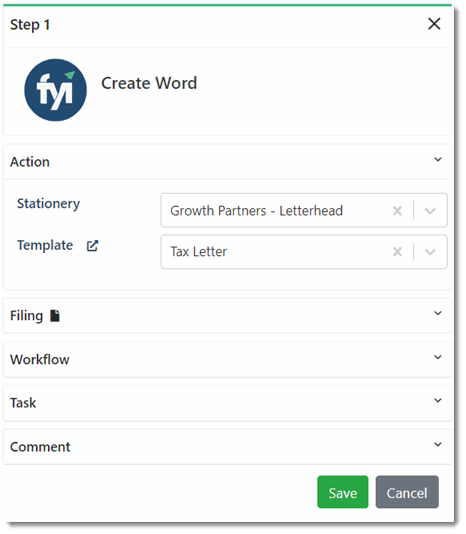Screen dimensions: 466x534
Task: Select the Comment section header
Action: pyautogui.click(x=227, y=447)
